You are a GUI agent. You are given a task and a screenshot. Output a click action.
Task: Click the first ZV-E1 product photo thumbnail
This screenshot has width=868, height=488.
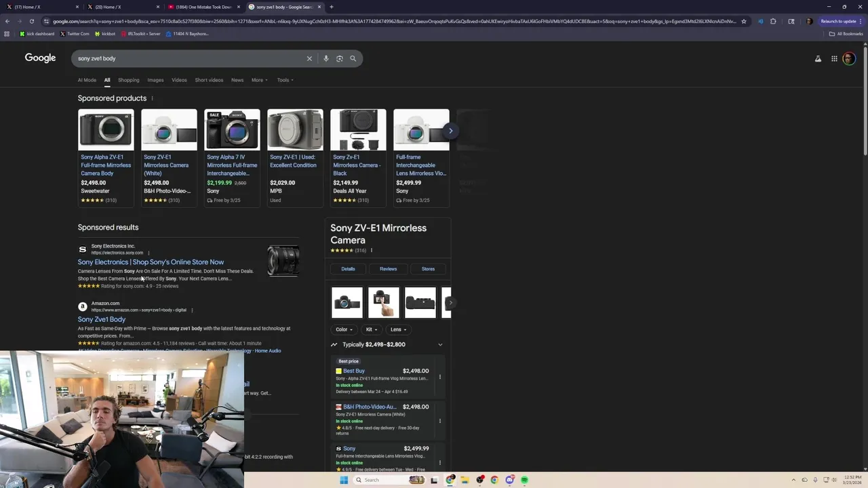click(347, 302)
